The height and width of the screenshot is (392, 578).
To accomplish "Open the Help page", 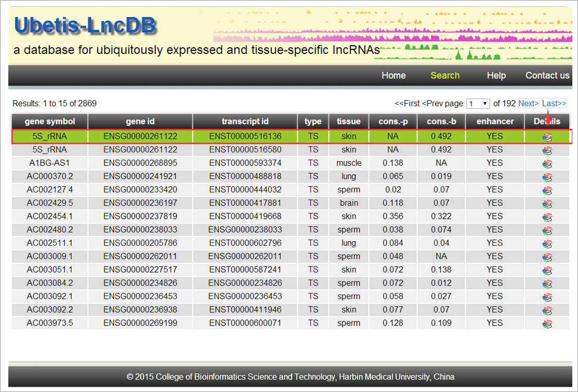I will [x=496, y=76].
